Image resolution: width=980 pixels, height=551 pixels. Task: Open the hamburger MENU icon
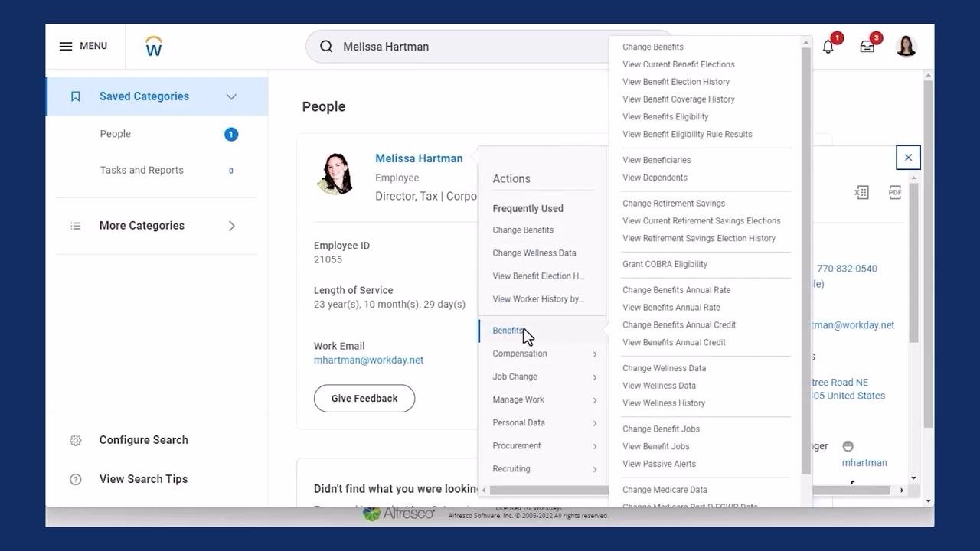(66, 46)
